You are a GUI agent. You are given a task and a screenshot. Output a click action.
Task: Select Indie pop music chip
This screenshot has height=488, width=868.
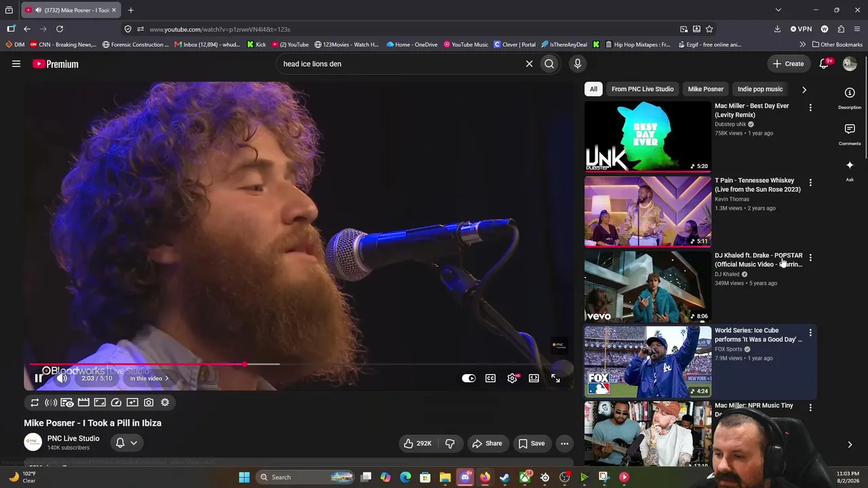[x=760, y=89]
